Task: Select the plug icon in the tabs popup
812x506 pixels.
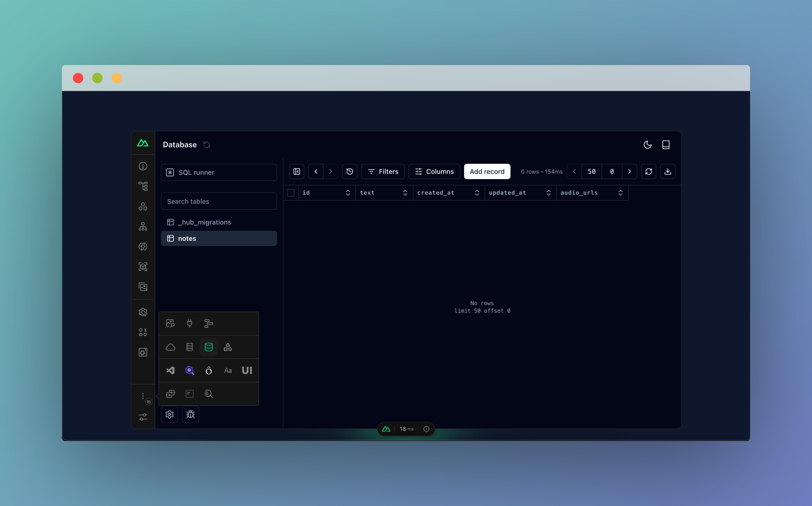Action: [190, 324]
